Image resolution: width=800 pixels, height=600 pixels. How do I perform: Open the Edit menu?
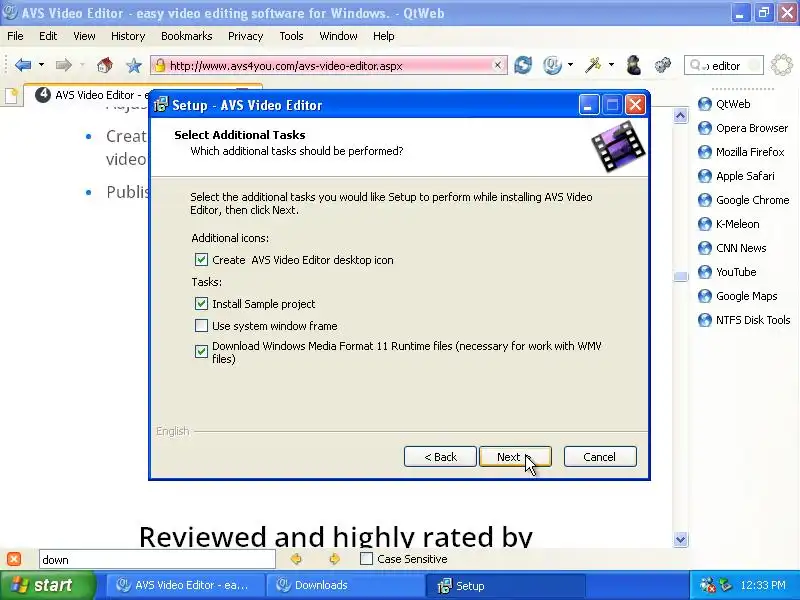(48, 36)
